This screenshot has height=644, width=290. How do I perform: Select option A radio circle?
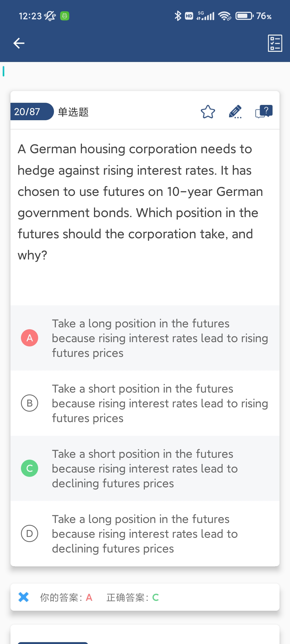pyautogui.click(x=30, y=338)
